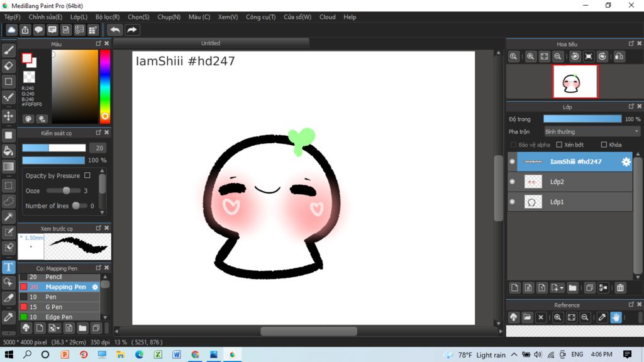Select the G Pen brush
Image resolution: width=644 pixels, height=362 pixels.
coord(60,307)
